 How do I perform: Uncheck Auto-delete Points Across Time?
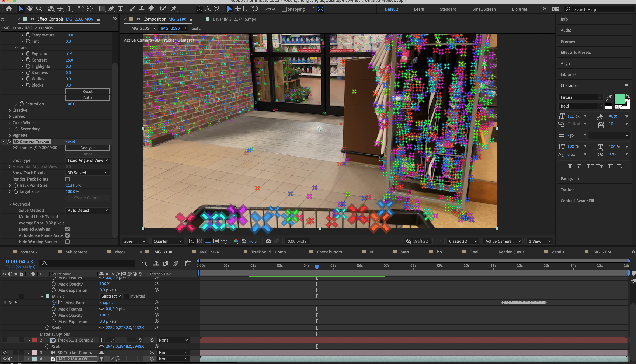[67, 235]
